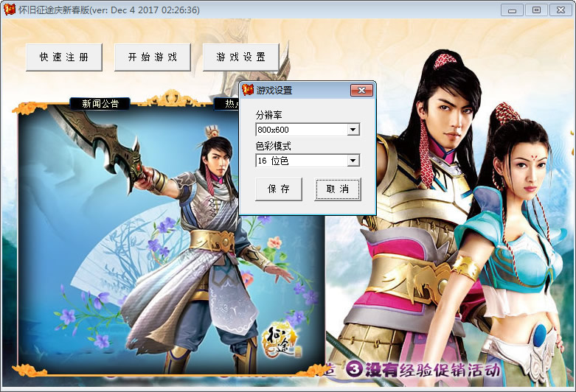The image size is (576, 392).
Task: Click the purple number 3 circle icon
Action: click(x=355, y=369)
